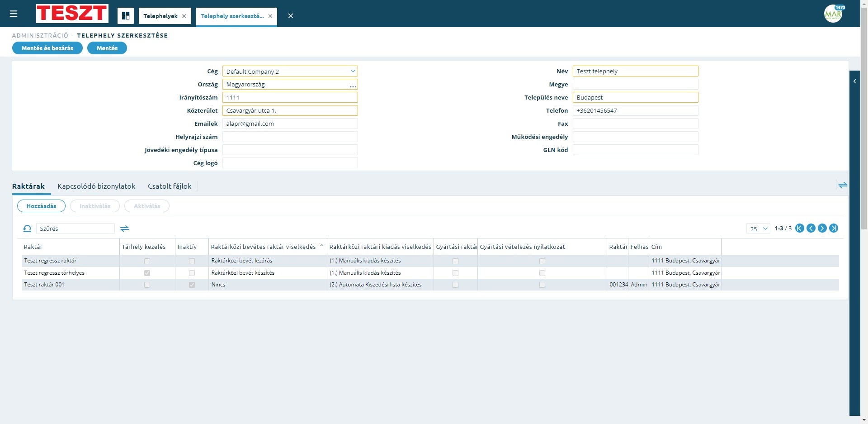Toggle Gyártási vételezés nyilatkozat for Teszt regressz tárhelyes

point(542,273)
